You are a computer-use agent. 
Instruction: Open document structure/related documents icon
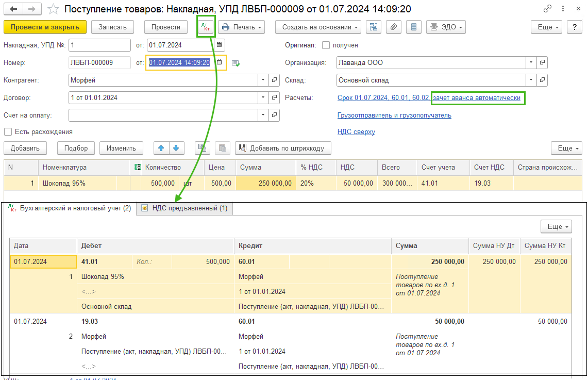click(x=374, y=27)
